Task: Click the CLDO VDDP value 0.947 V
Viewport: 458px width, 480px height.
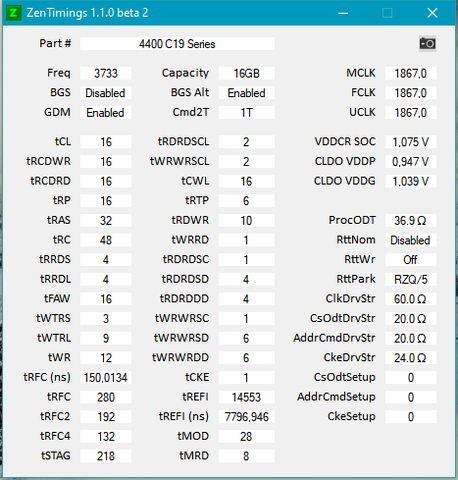Action: coord(411,162)
